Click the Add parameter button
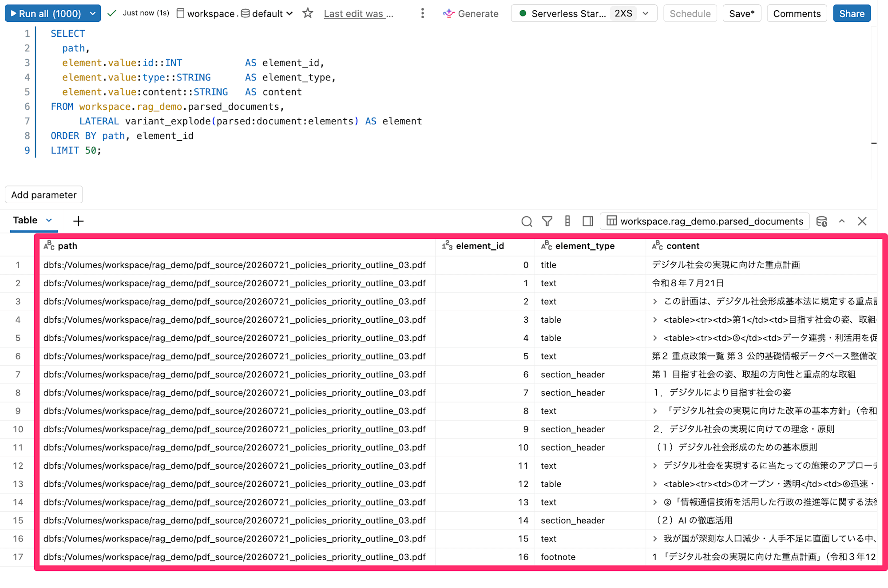 tap(44, 195)
